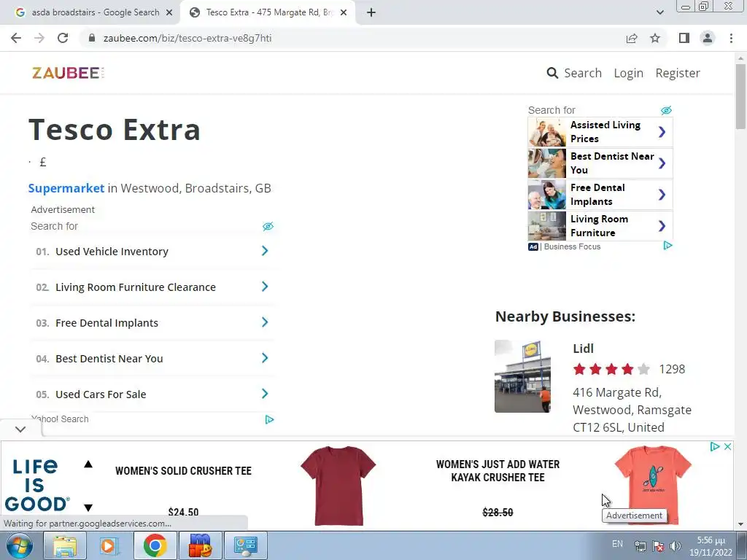The width and height of the screenshot is (747, 560).
Task: Open the Chrome profile avatar
Action: click(708, 38)
